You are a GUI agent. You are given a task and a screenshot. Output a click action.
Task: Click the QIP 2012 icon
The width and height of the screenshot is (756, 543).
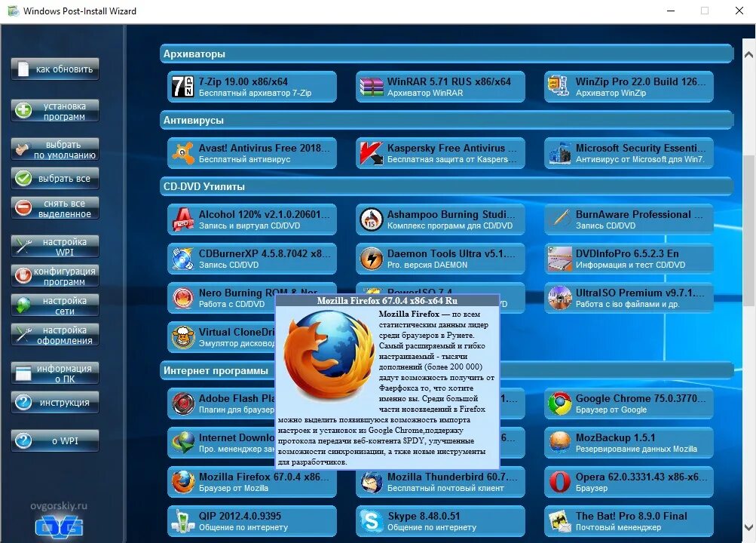(182, 521)
